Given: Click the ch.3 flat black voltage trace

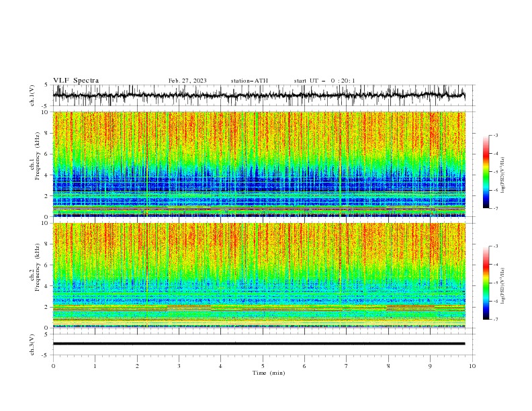Looking at the screenshot, I should (259, 344).
